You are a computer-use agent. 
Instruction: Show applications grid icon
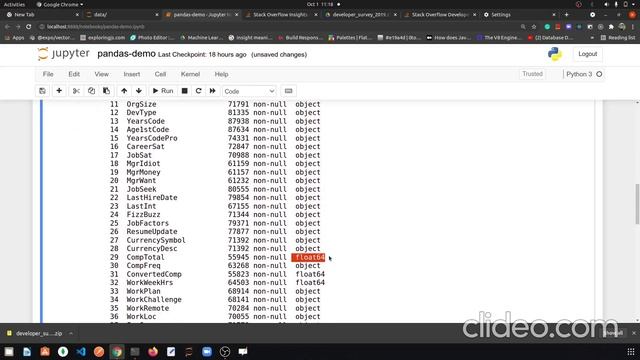[631, 351]
